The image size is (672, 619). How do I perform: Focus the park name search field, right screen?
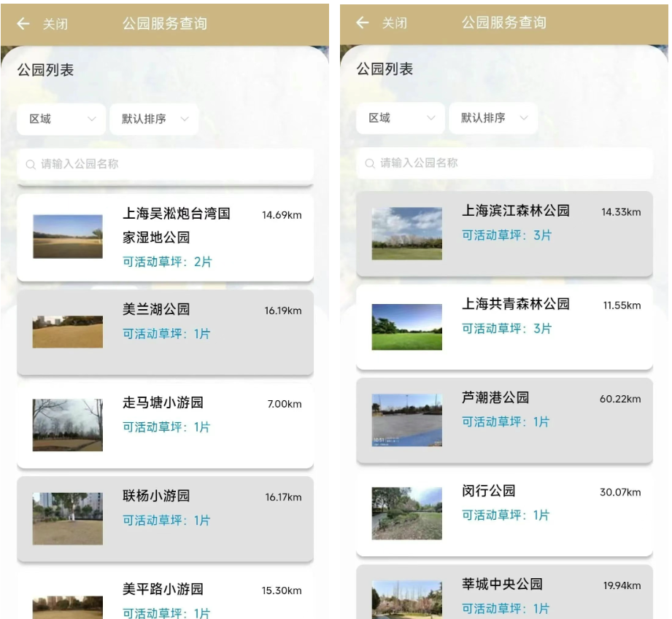coord(504,163)
